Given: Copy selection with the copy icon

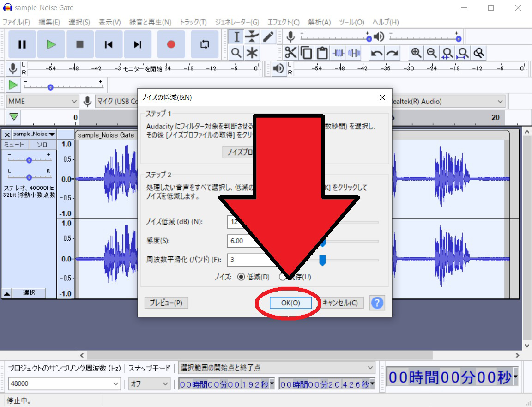Looking at the screenshot, I should pyautogui.click(x=306, y=53).
